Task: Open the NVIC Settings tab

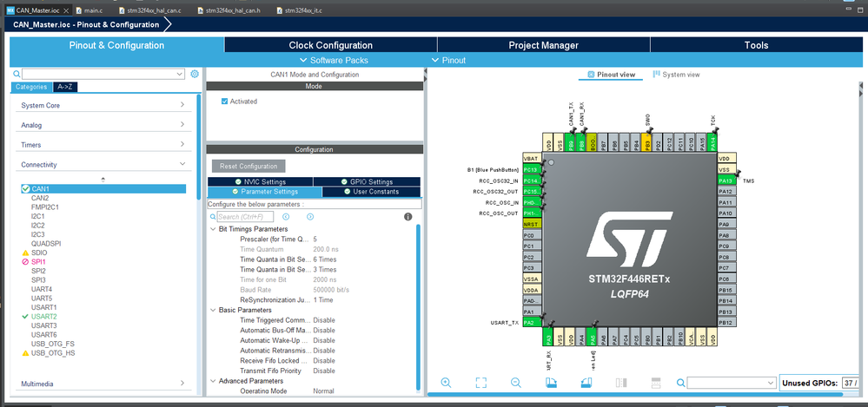Action: pyautogui.click(x=260, y=181)
